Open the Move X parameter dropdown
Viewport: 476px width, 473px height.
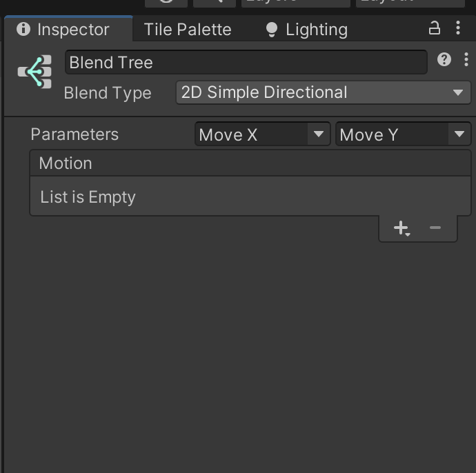pyautogui.click(x=262, y=134)
